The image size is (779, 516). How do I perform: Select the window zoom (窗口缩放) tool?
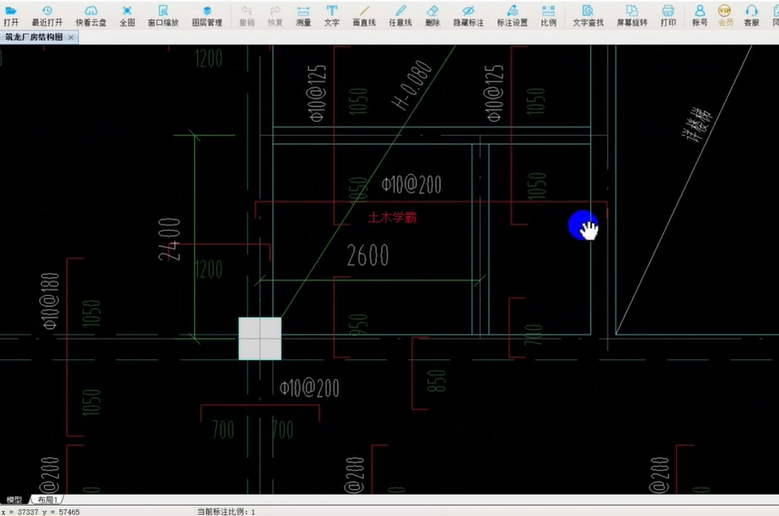(x=163, y=14)
